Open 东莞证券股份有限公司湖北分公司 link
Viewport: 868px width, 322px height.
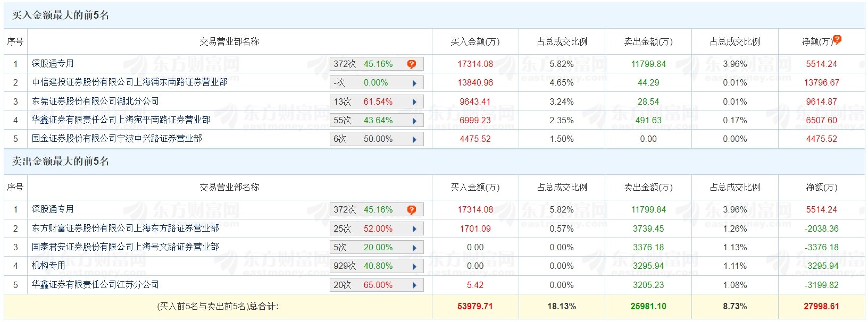pyautogui.click(x=95, y=101)
